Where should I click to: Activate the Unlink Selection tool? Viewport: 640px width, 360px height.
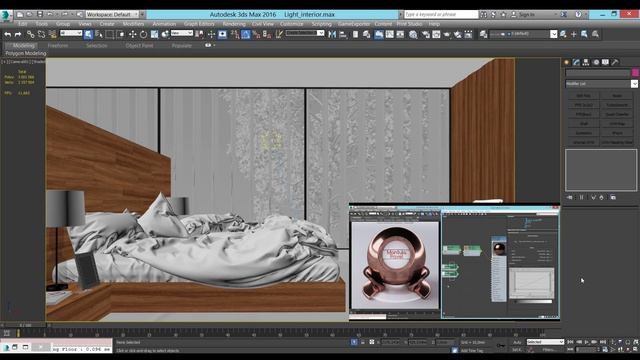point(41,35)
